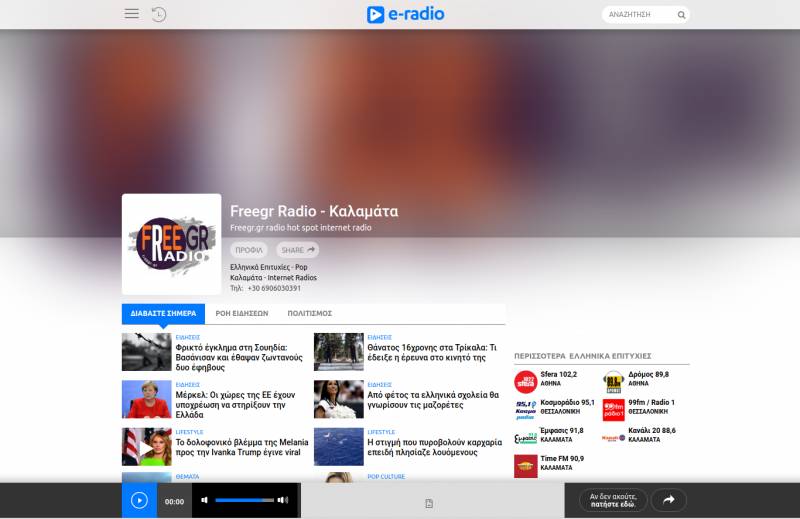Open Έμφασις 91,8 station icon
The width and height of the screenshot is (800, 519).
[526, 438]
